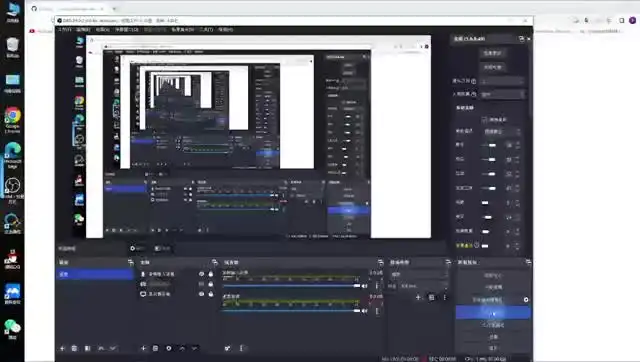Open Google Chrome from the desktop icons
The height and width of the screenshot is (362, 640).
[13, 120]
